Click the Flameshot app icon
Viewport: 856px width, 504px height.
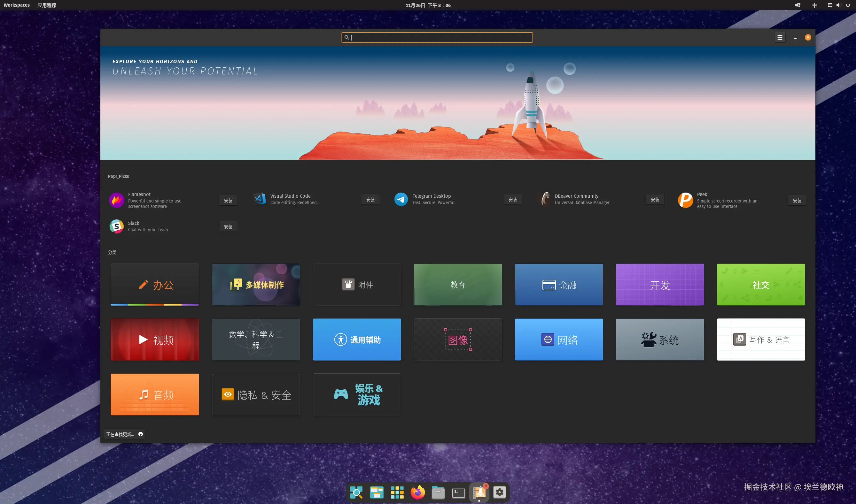116,200
